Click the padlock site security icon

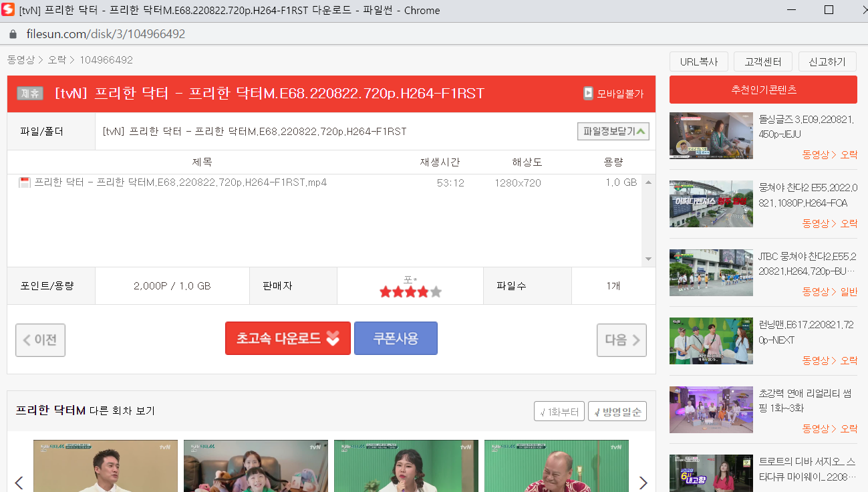pos(12,34)
